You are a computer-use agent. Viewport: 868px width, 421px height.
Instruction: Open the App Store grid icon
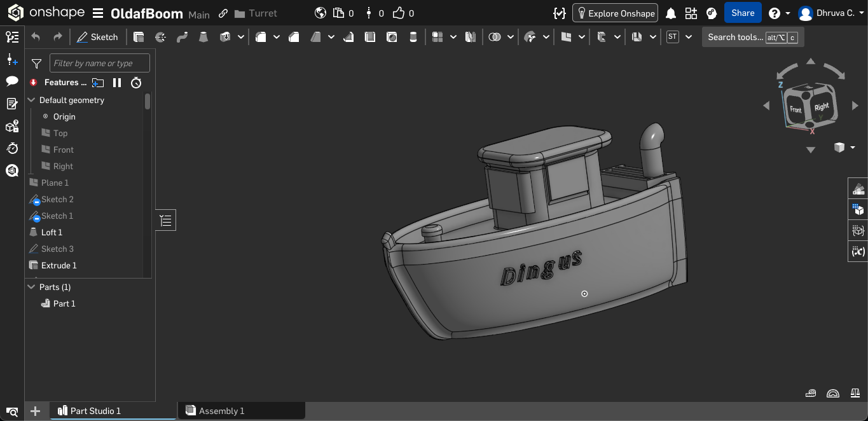coord(691,13)
